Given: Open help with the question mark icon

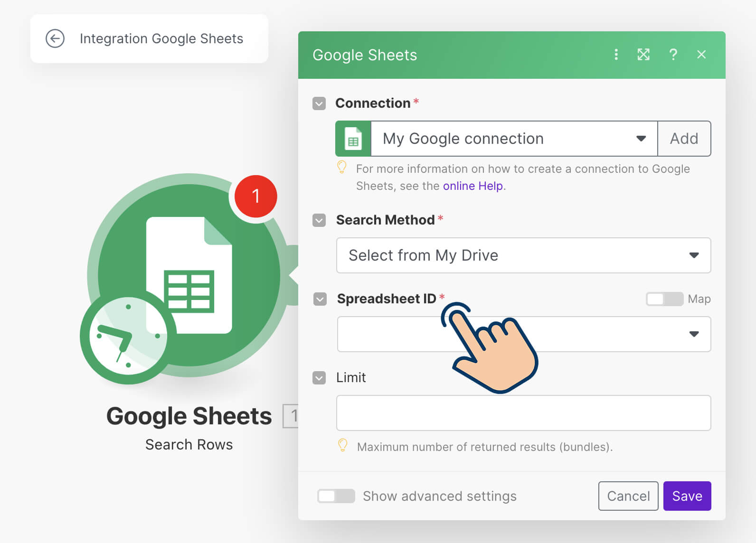Looking at the screenshot, I should click(673, 55).
